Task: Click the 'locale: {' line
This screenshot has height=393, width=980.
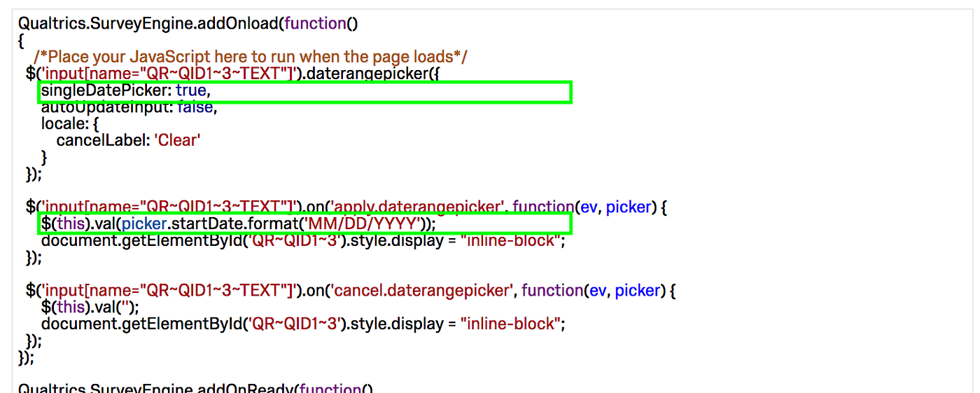Action: pyautogui.click(x=70, y=124)
